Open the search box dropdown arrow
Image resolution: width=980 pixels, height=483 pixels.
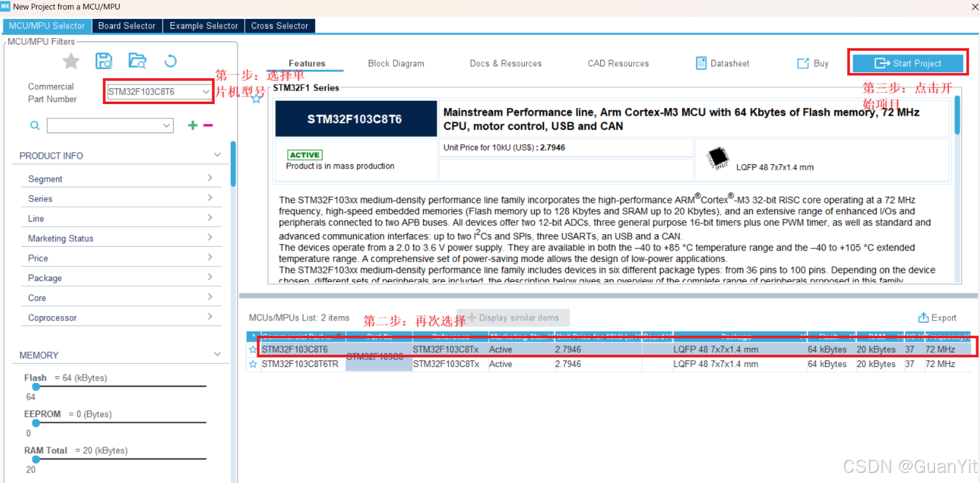pyautogui.click(x=167, y=126)
